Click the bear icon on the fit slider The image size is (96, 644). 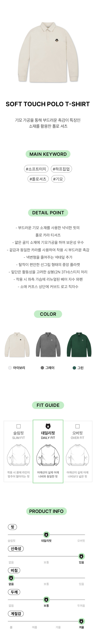[46, 535]
